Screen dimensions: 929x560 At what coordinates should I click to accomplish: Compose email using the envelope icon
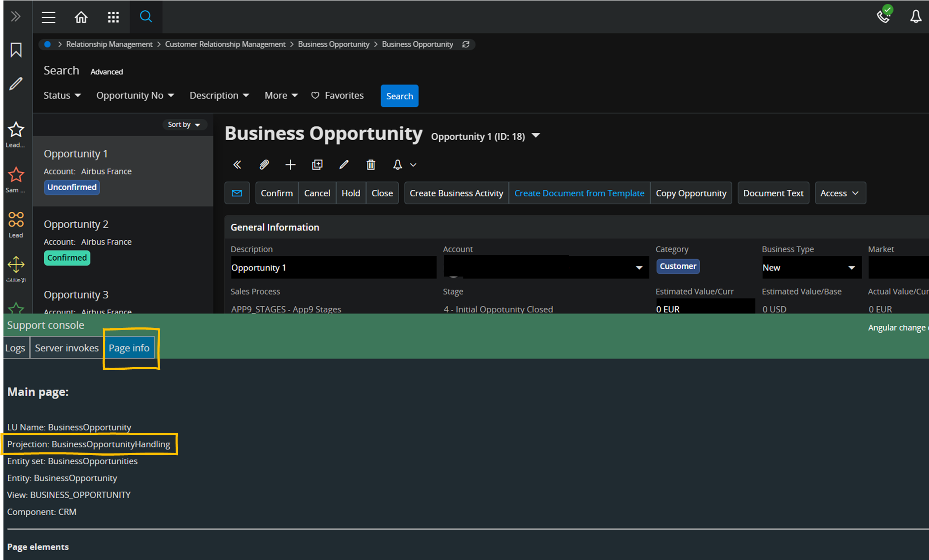click(237, 193)
